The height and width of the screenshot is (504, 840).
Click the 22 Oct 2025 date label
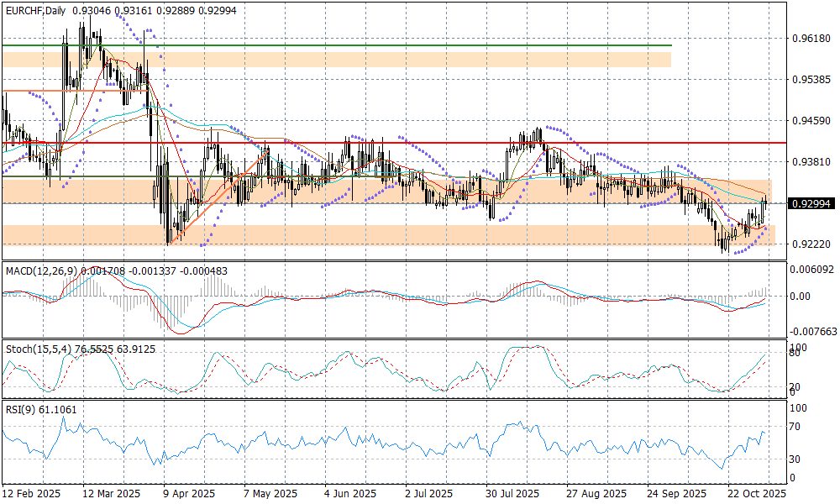(755, 494)
